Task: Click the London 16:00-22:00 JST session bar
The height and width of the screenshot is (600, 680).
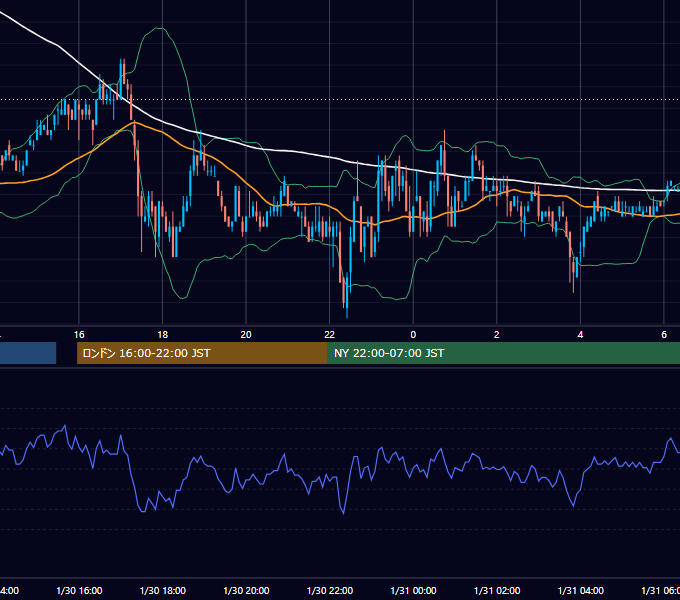Action: 202,353
